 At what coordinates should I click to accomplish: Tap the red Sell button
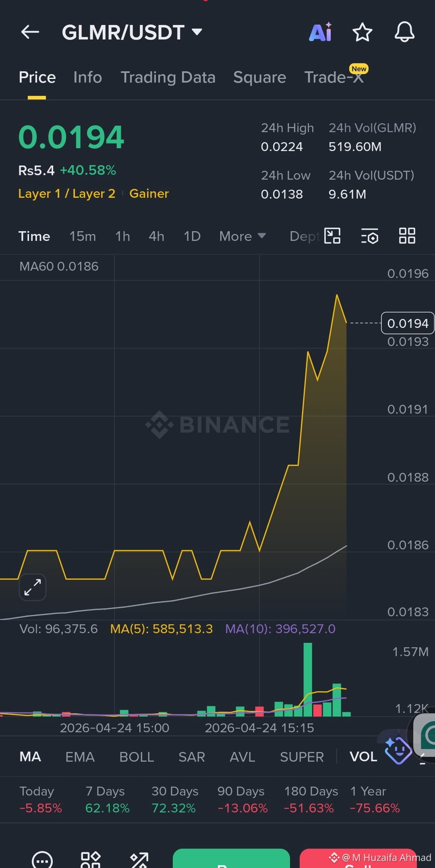pyautogui.click(x=358, y=858)
